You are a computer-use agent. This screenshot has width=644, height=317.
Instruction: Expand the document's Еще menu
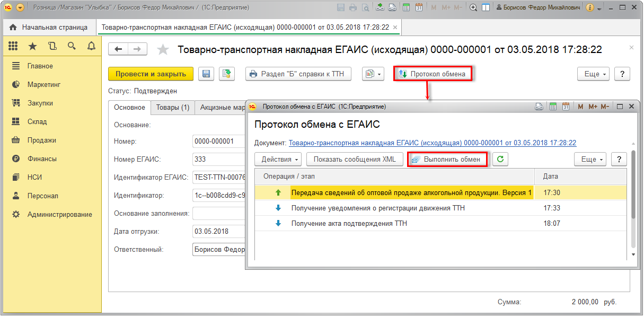point(593,74)
